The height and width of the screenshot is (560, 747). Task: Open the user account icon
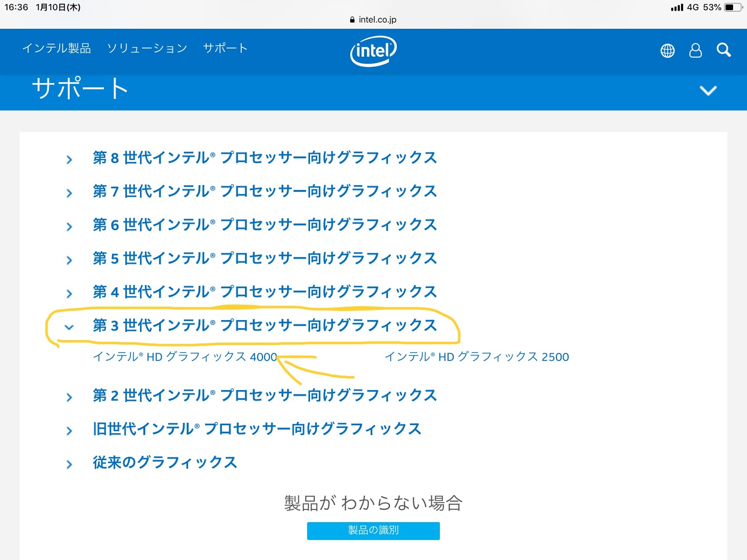(696, 50)
